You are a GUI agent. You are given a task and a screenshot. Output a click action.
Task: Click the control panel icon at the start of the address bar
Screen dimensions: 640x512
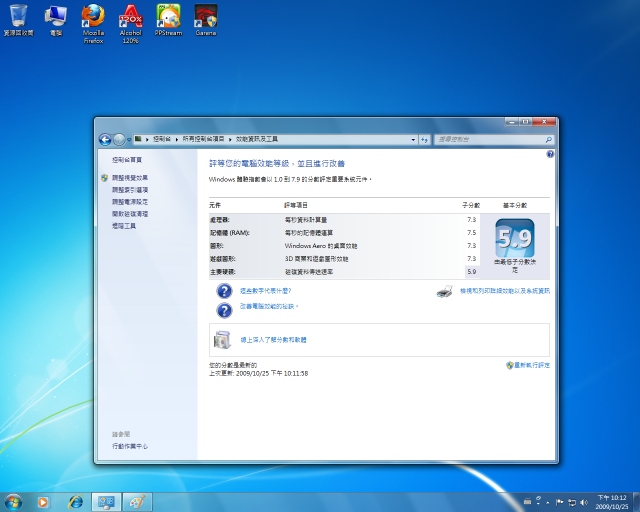(138, 139)
